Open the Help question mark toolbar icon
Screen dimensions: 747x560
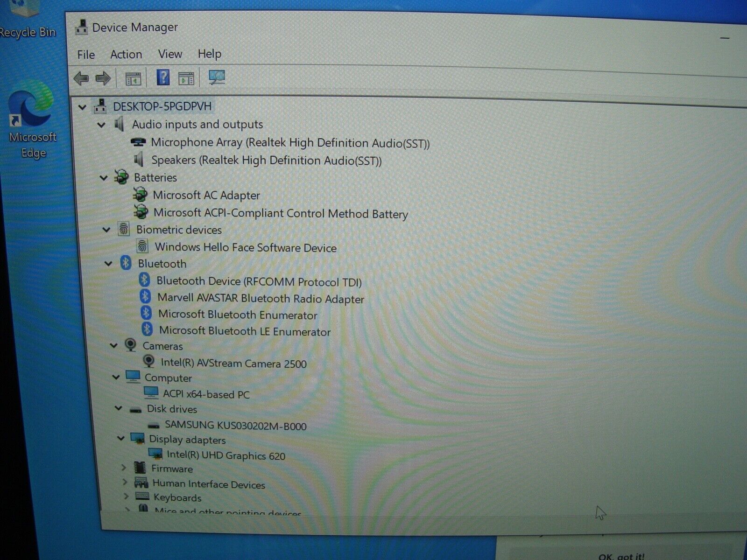[x=163, y=77]
